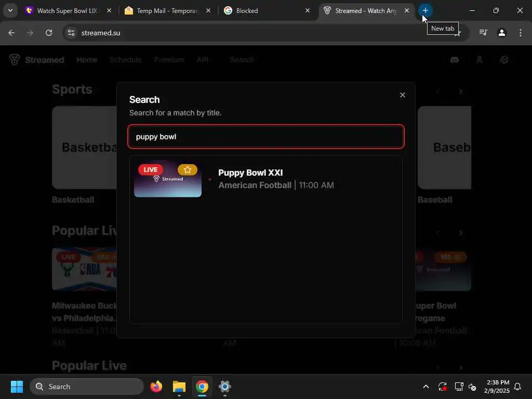Launch Firefox from the taskbar

pyautogui.click(x=156, y=387)
